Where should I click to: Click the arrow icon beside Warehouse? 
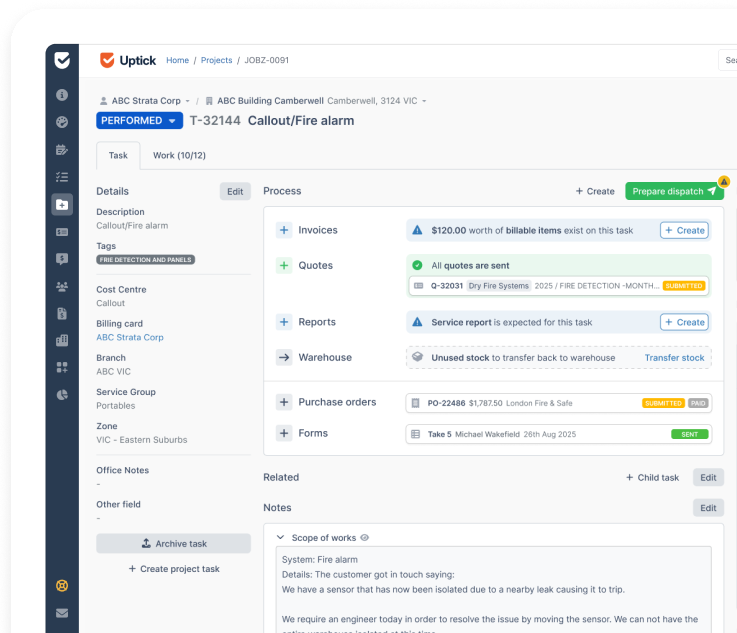pos(284,357)
